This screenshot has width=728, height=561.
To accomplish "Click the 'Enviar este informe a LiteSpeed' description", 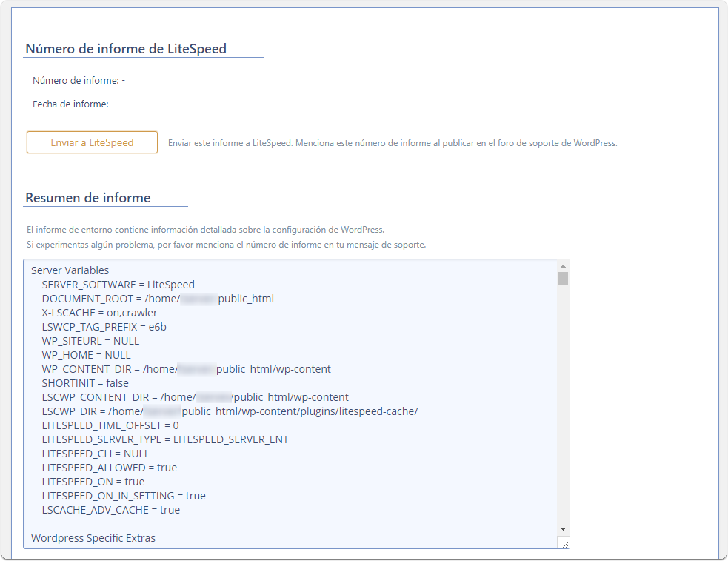I will tap(393, 143).
